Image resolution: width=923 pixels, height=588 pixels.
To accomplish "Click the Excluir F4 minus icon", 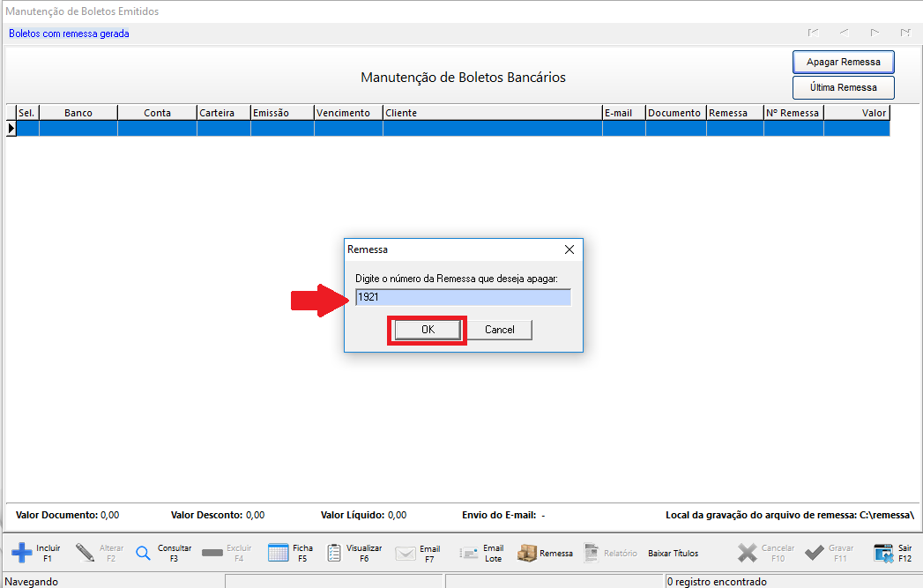I will [212, 553].
